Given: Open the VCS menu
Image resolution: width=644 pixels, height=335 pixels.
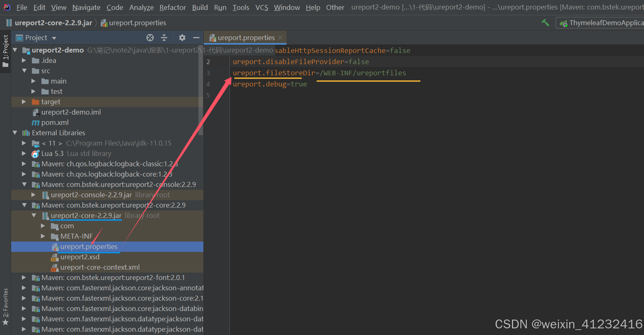Looking at the screenshot, I should [261, 7].
